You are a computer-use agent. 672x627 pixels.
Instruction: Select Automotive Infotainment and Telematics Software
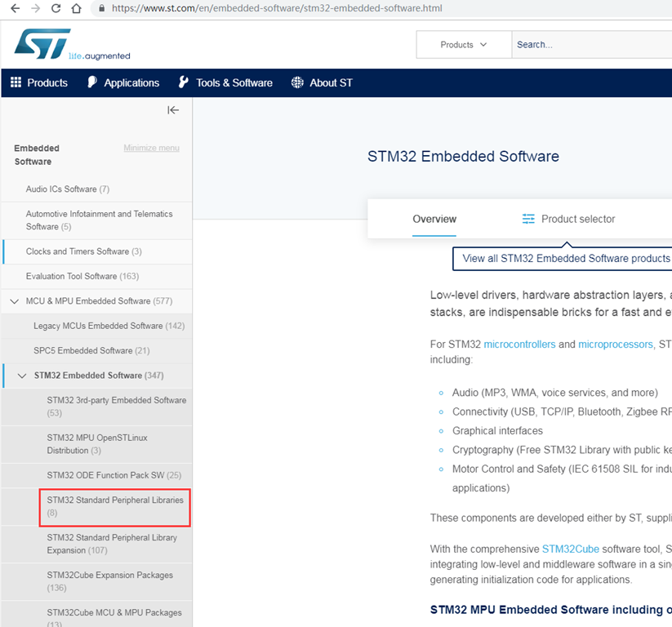point(97,220)
